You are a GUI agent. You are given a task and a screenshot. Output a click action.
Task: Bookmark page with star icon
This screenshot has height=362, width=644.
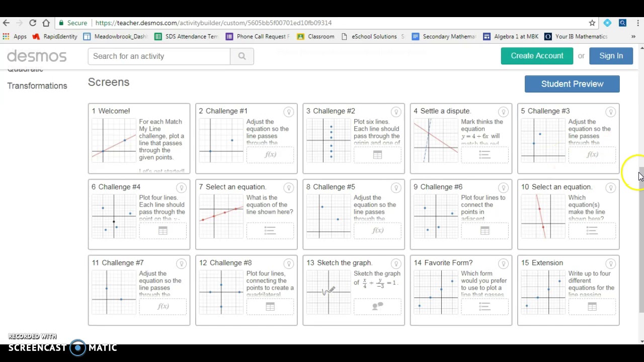[592, 23]
